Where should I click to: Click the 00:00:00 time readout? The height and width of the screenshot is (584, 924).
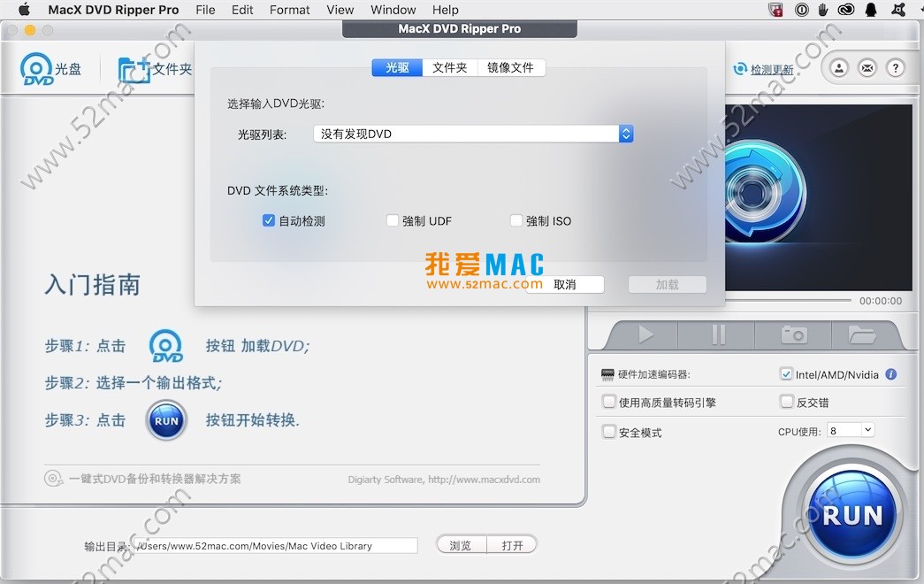tap(881, 301)
